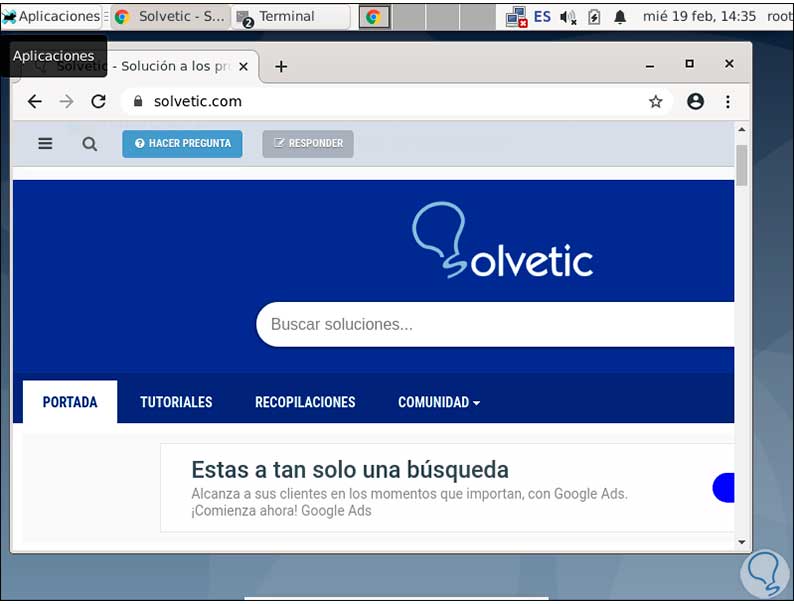Image resolution: width=794 pixels, height=604 pixels.
Task: Switch to the Solvetic Chrome taskbar entry
Action: click(x=170, y=17)
